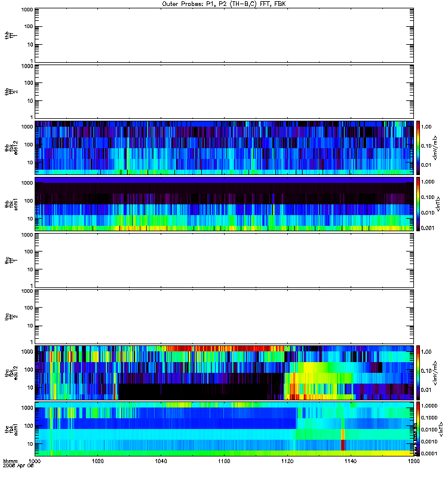Click the "10" y-axis tick of thc fff 1

30,270
